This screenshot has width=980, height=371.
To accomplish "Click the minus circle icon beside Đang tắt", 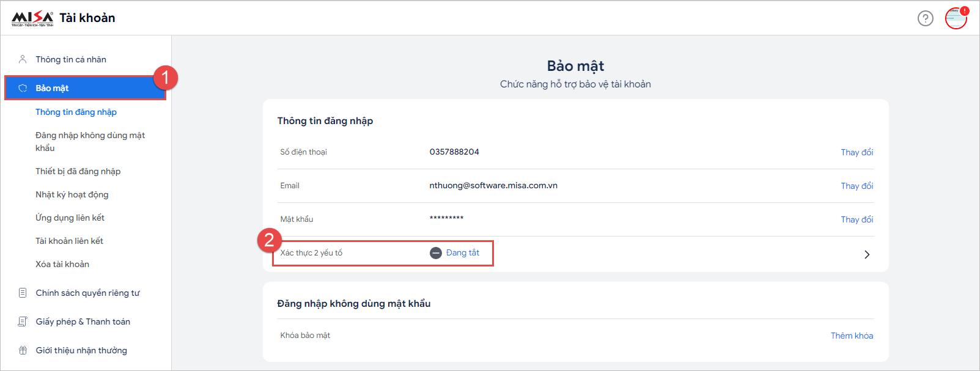I will click(436, 253).
